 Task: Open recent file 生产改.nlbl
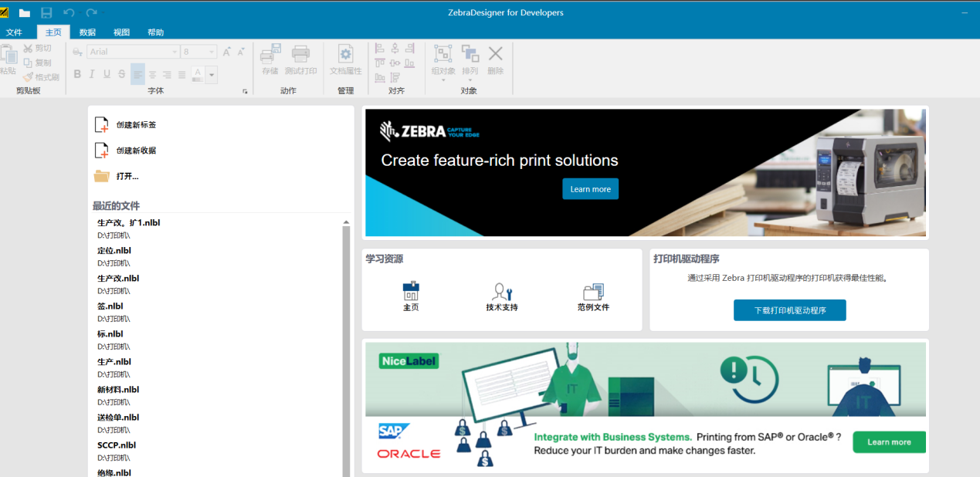[x=118, y=278]
